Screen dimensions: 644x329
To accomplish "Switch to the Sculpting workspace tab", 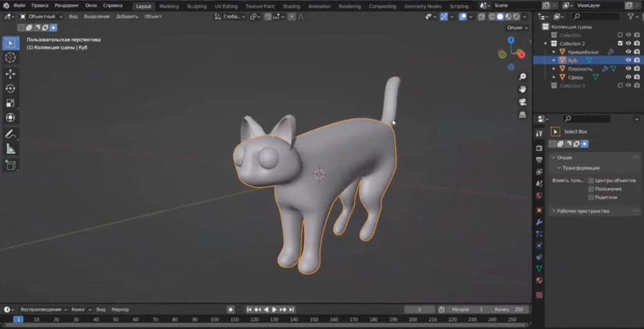I will coord(197,6).
